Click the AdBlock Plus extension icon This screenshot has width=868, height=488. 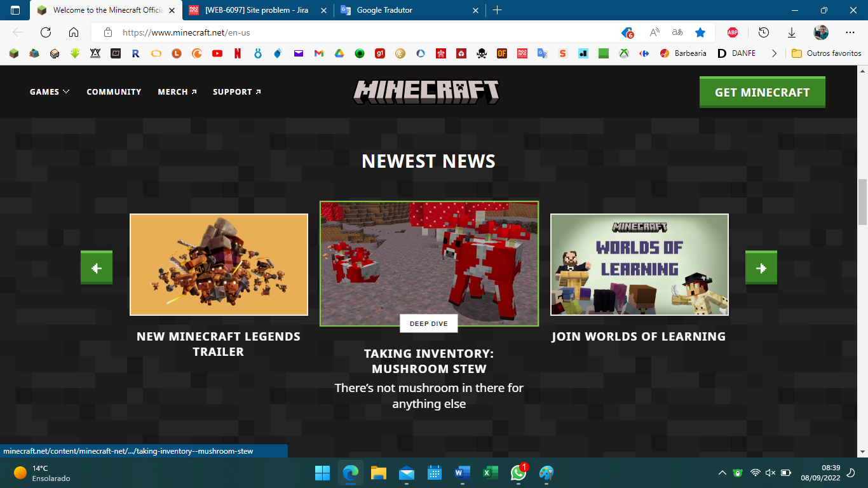(733, 32)
